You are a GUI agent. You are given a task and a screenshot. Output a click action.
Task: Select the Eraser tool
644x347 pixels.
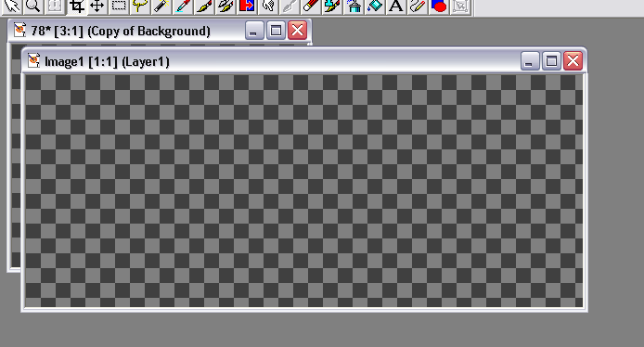point(311,6)
